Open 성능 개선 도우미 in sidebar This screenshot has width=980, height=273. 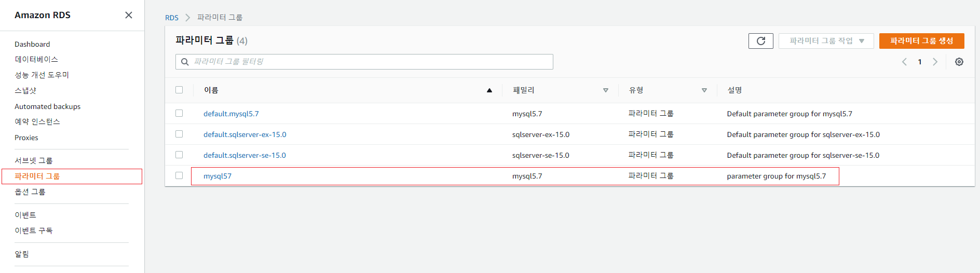[42, 75]
